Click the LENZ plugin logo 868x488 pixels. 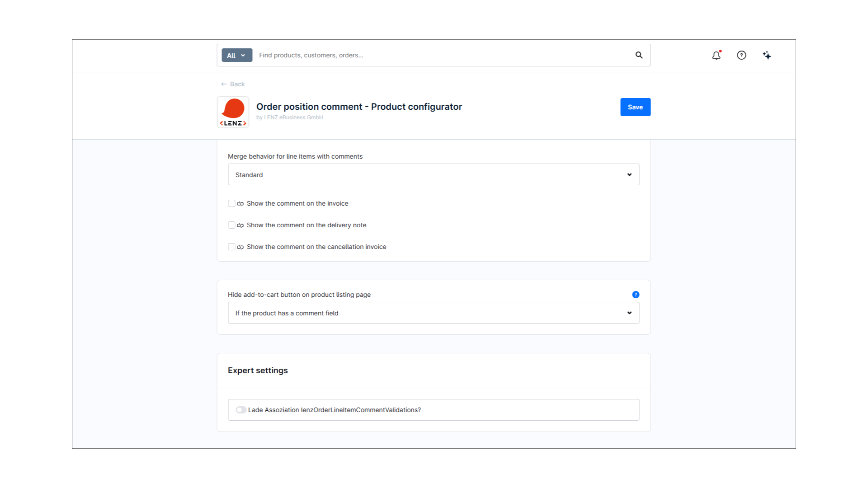coord(233,112)
